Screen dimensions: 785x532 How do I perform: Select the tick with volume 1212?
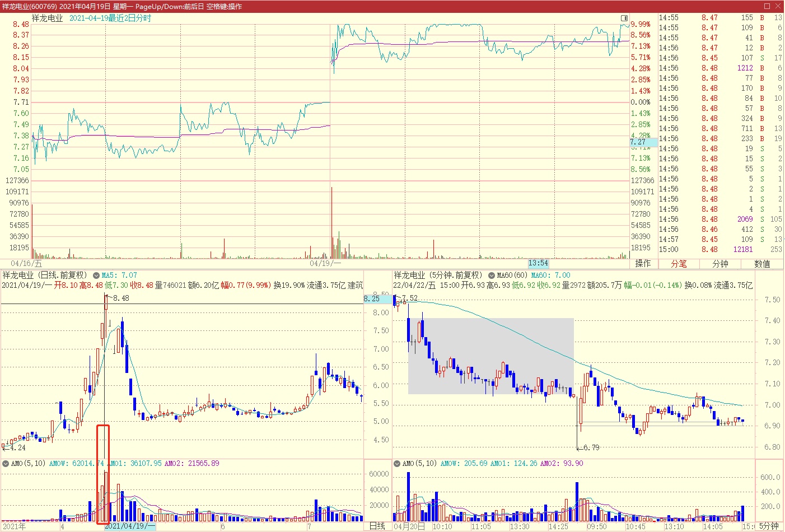point(721,68)
